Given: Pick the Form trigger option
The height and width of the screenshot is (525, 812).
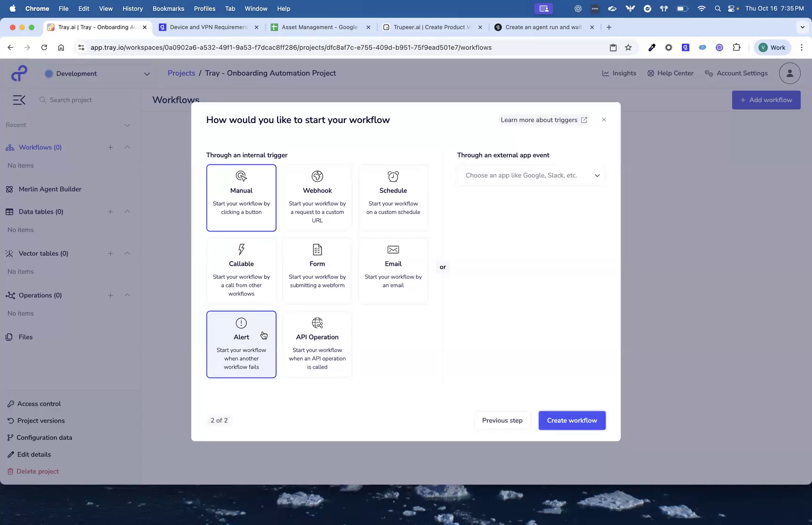Looking at the screenshot, I should (x=317, y=270).
